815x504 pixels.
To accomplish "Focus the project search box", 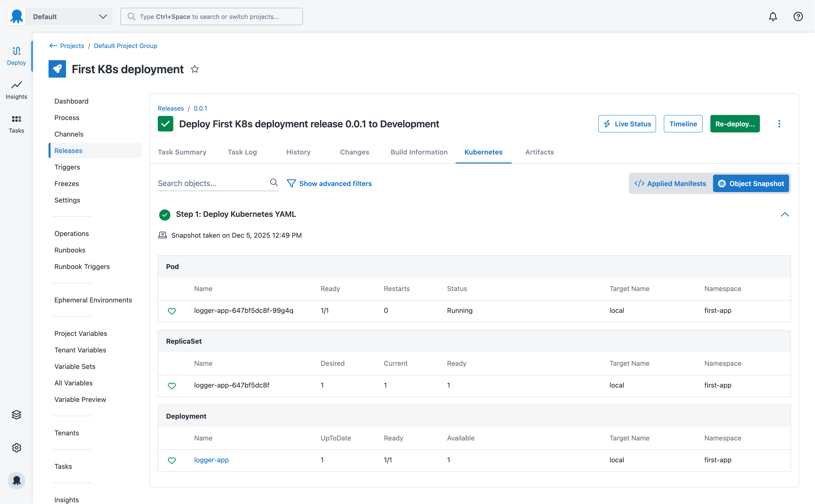I will click(211, 16).
